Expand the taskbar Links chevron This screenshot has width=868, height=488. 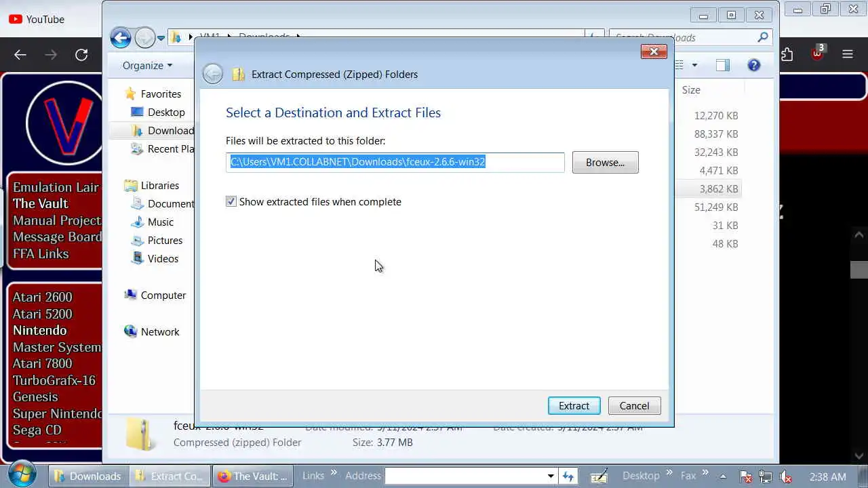pos(333,474)
